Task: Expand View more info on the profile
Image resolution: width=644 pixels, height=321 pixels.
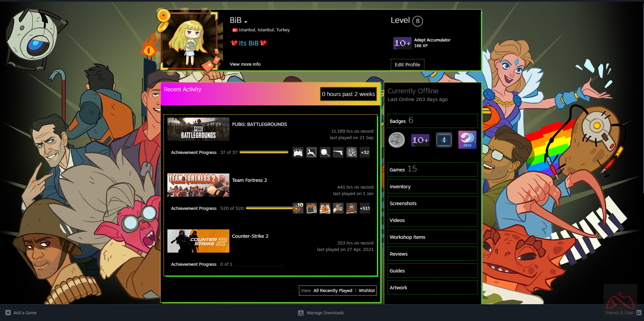Action: tap(245, 64)
